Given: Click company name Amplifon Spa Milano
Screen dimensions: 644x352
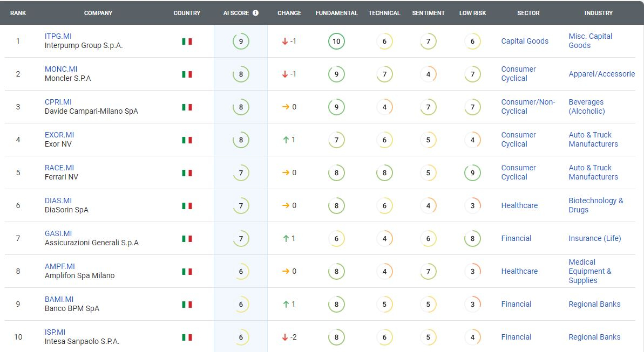Looking at the screenshot, I should click(80, 275).
